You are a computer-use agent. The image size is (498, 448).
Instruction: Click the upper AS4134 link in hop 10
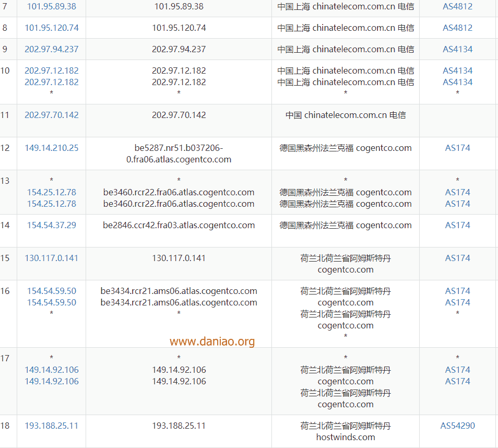point(457,70)
